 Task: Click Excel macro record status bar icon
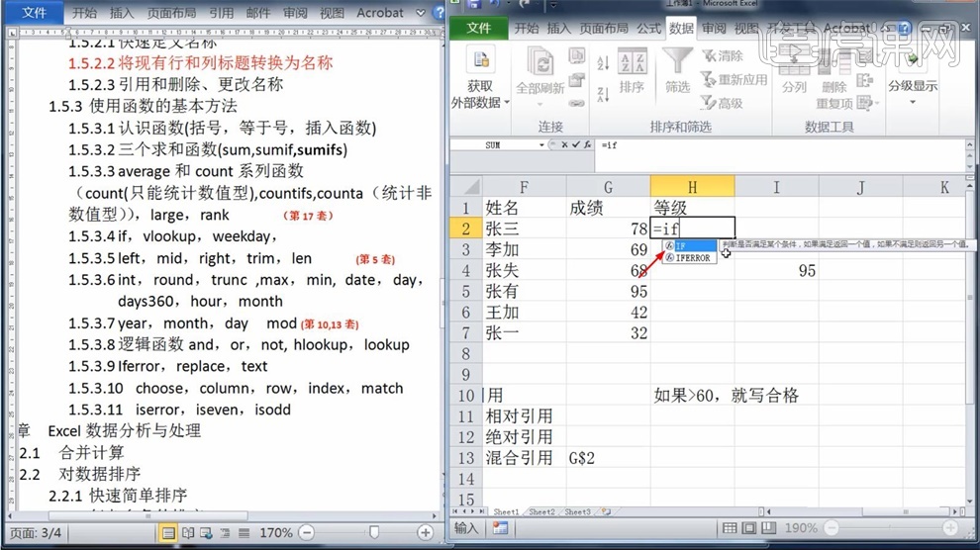[500, 528]
